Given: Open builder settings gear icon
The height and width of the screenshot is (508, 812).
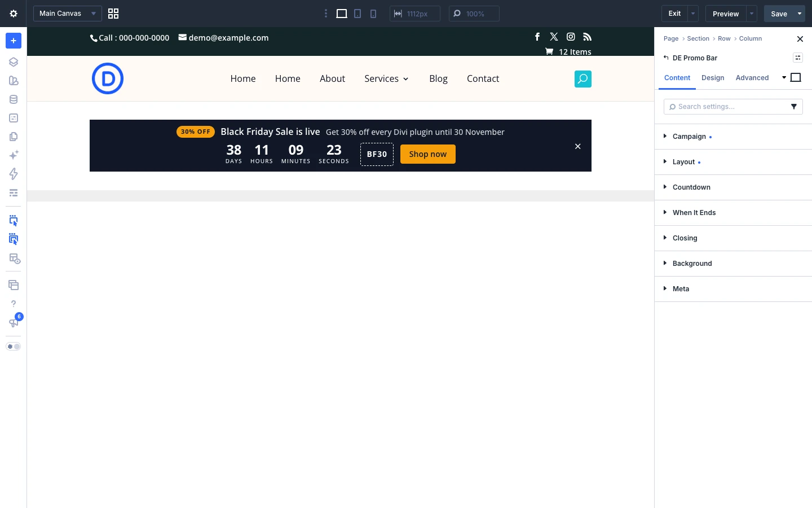Looking at the screenshot, I should 14,14.
